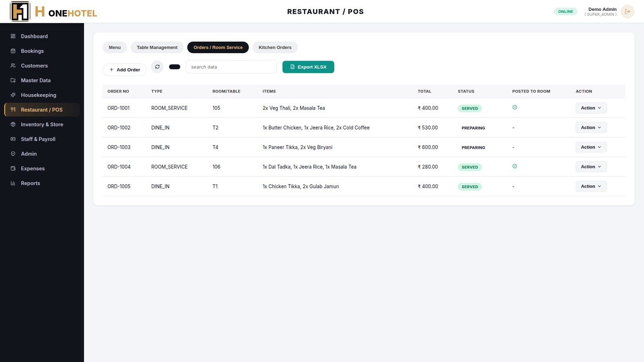Viewport: 644px width, 362px height.
Task: Switch to the Menu tab
Action: click(115, 47)
